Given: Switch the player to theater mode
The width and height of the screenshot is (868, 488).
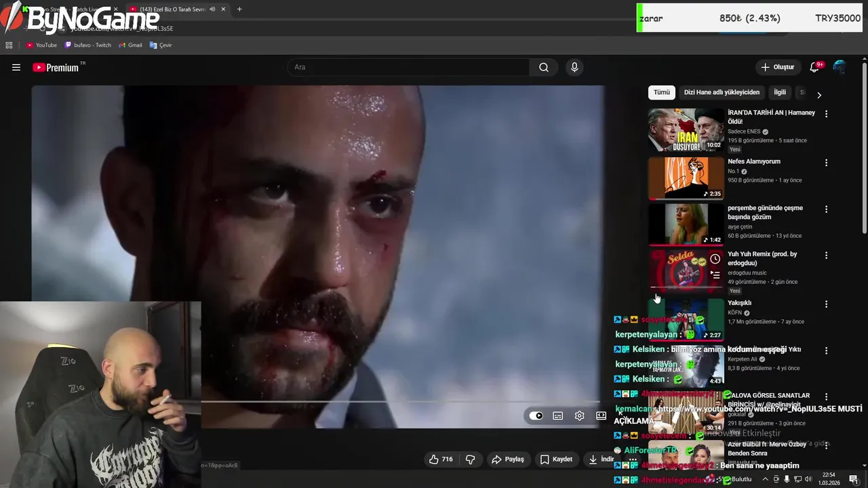Looking at the screenshot, I should [601, 415].
